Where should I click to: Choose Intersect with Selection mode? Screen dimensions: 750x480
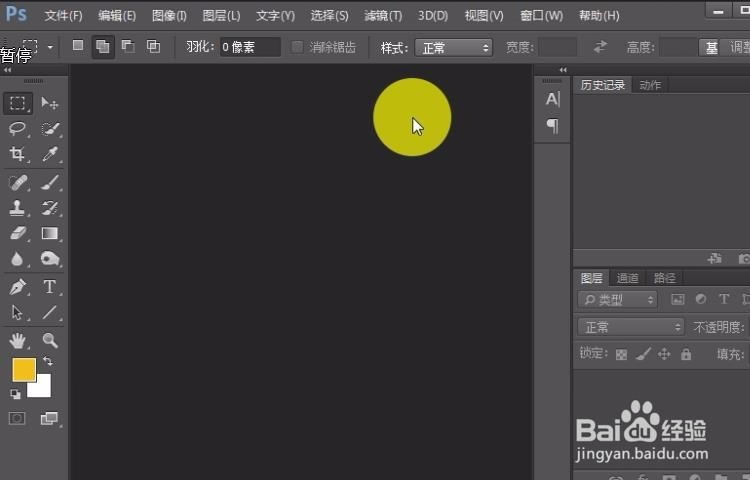[154, 46]
